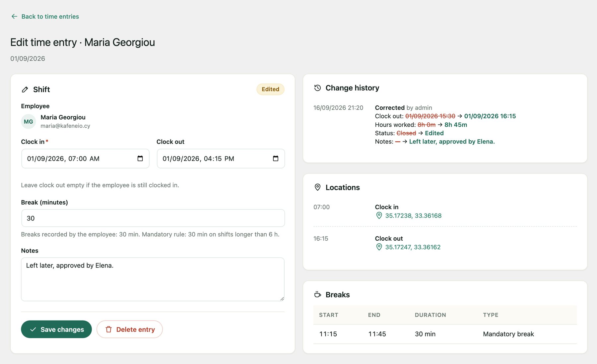Click the Change history clock icon
597x364 pixels.
(317, 88)
